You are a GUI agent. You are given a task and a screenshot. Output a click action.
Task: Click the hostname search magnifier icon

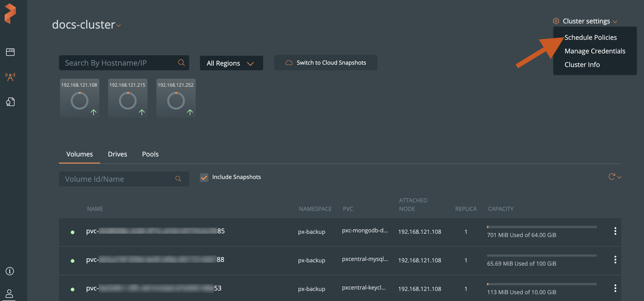[x=182, y=63]
